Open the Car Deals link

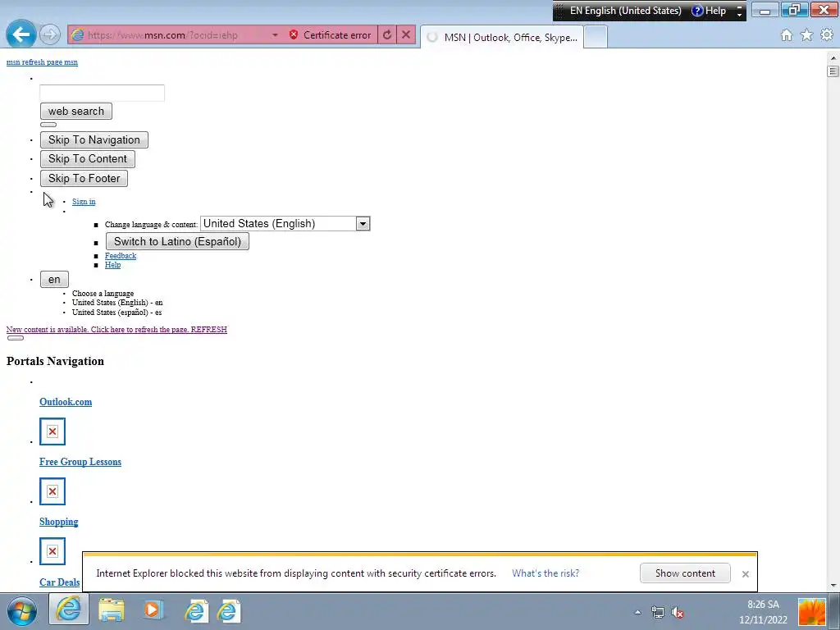[x=59, y=582]
